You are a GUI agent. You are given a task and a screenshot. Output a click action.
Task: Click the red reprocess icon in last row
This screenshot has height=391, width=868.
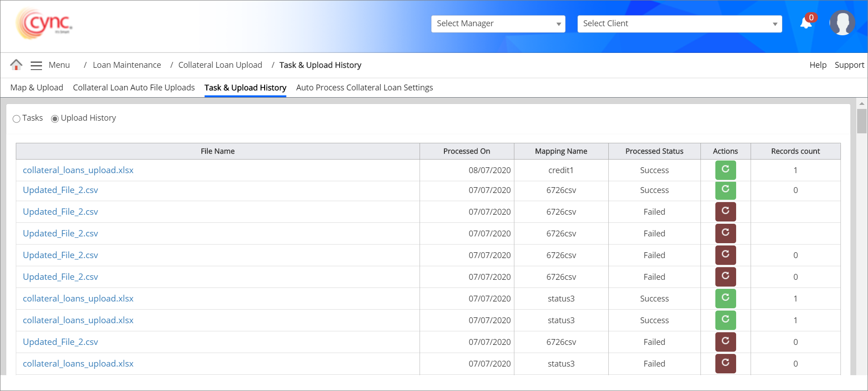click(725, 363)
